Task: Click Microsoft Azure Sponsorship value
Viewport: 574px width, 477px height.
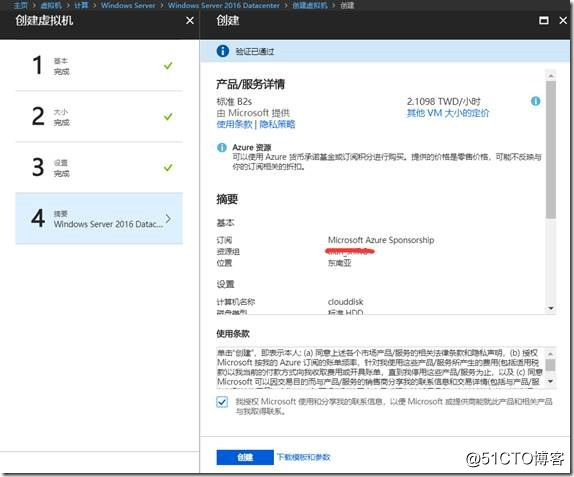Action: (x=381, y=240)
